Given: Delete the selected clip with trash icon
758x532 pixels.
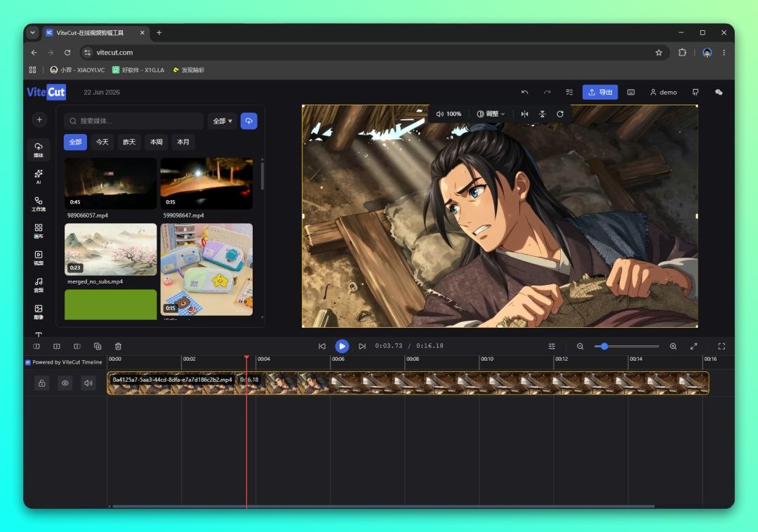Looking at the screenshot, I should [119, 347].
